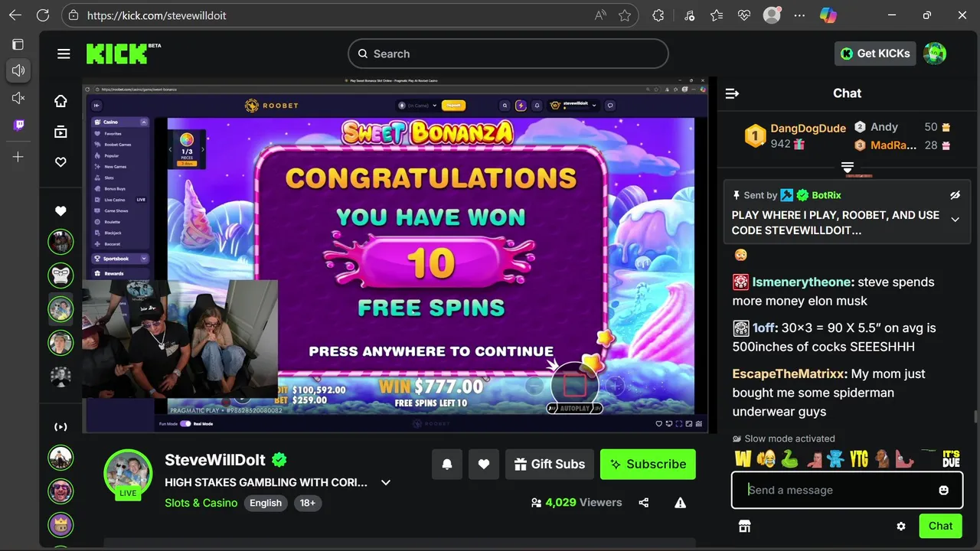Collapse chat panel with arrow icon
This screenshot has width=980, height=551.
click(x=732, y=93)
